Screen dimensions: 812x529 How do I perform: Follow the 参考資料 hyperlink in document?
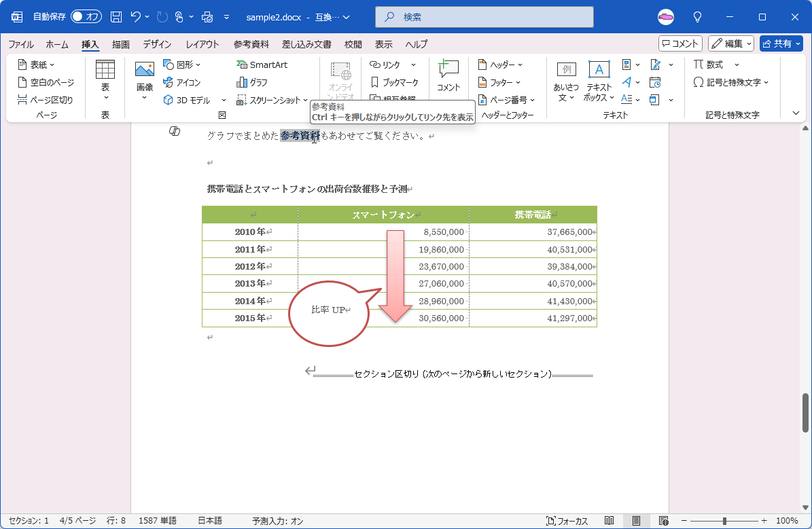tap(300, 136)
